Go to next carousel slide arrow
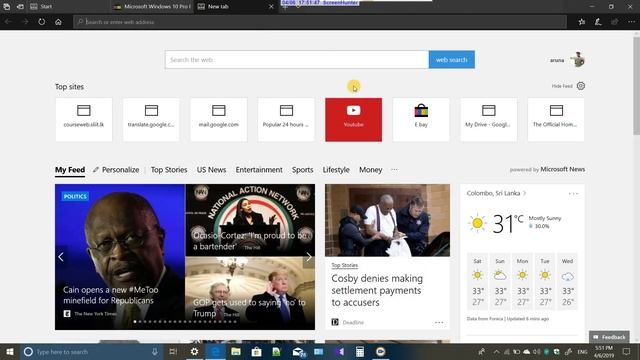Screen dimensions: 640x360 tap(309, 257)
